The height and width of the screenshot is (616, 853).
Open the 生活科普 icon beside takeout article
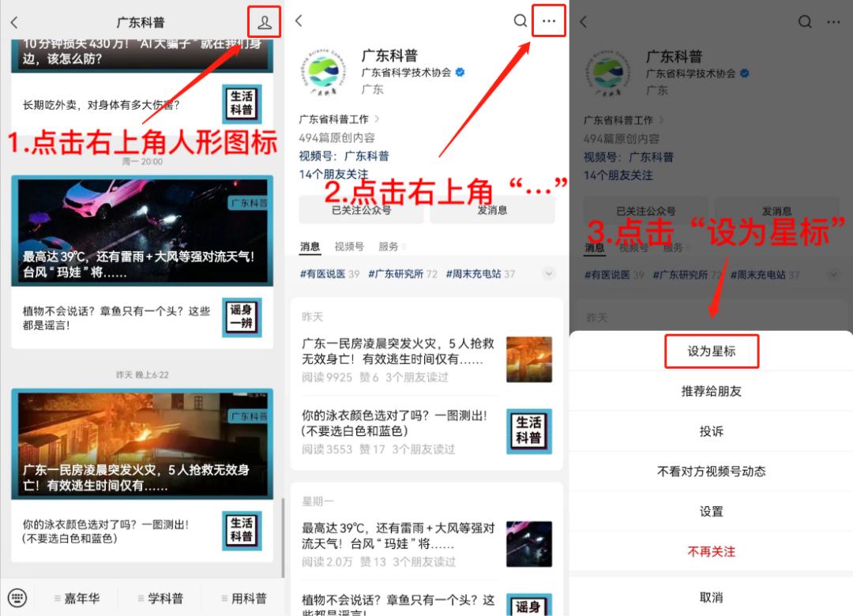coord(242,104)
